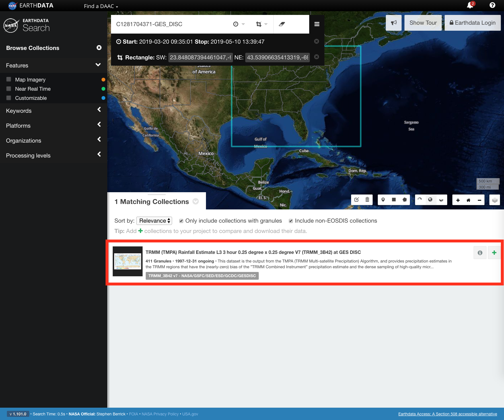Select the rectangle drawing tool
Screen dimensions: 504x420
click(x=394, y=200)
